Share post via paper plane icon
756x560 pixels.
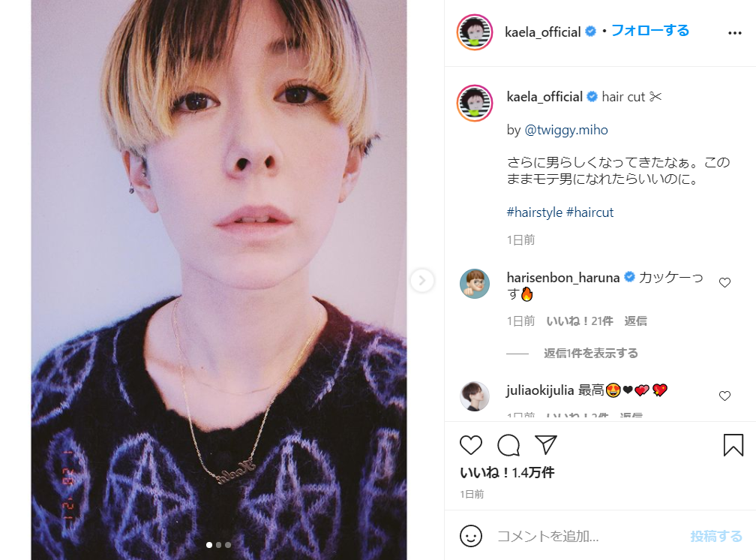(546, 445)
